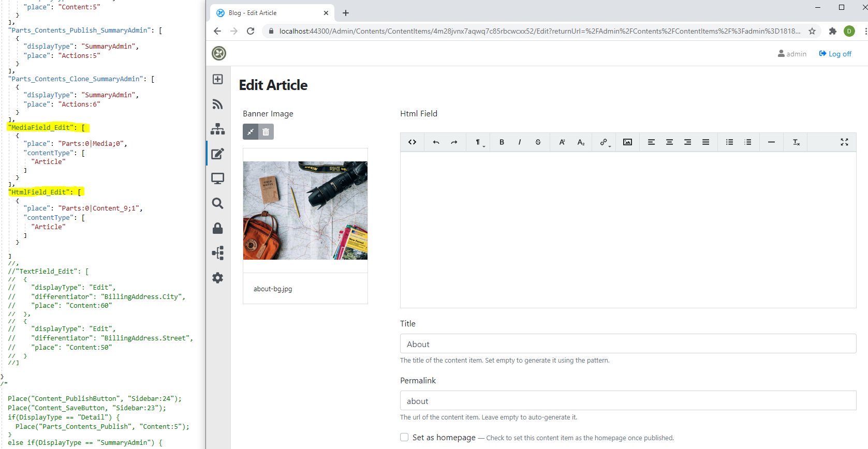The image size is (868, 449).
Task: Clear text formatting
Action: (796, 142)
